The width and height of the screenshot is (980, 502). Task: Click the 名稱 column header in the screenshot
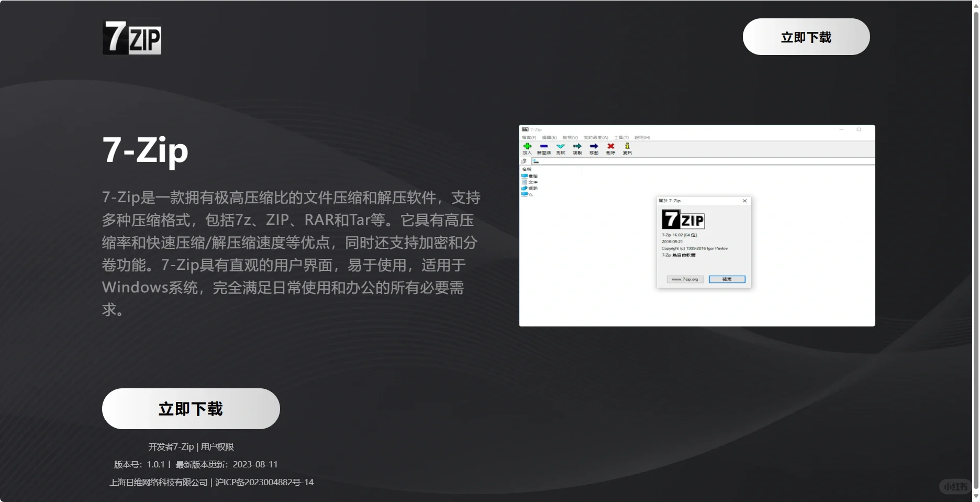click(x=527, y=169)
